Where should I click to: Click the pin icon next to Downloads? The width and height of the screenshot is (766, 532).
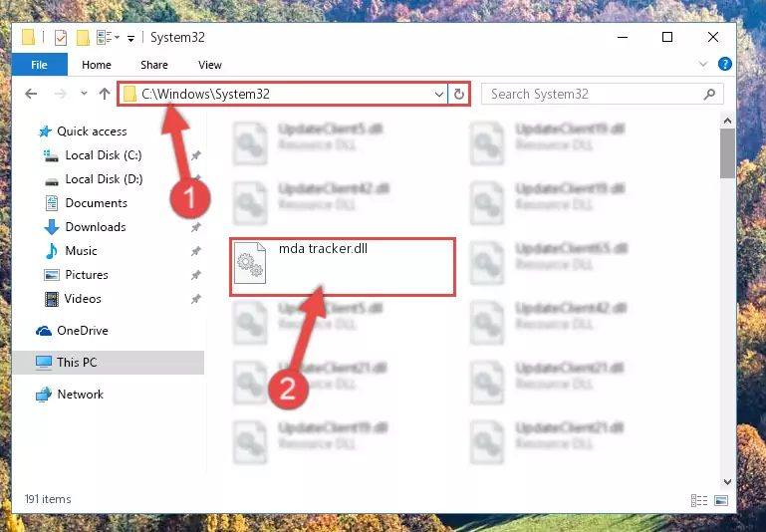pos(195,227)
